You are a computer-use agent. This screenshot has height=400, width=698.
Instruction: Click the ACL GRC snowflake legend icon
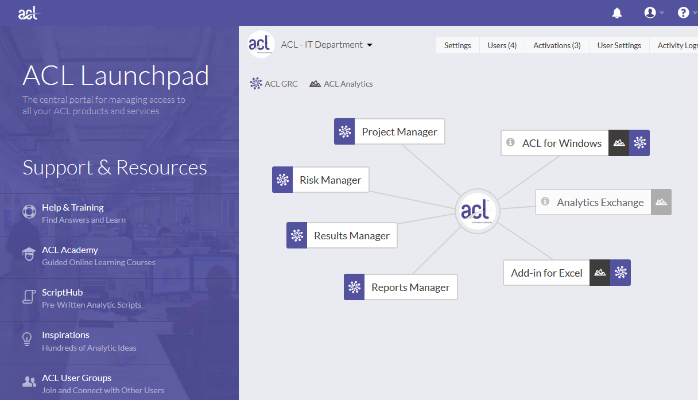pyautogui.click(x=256, y=83)
